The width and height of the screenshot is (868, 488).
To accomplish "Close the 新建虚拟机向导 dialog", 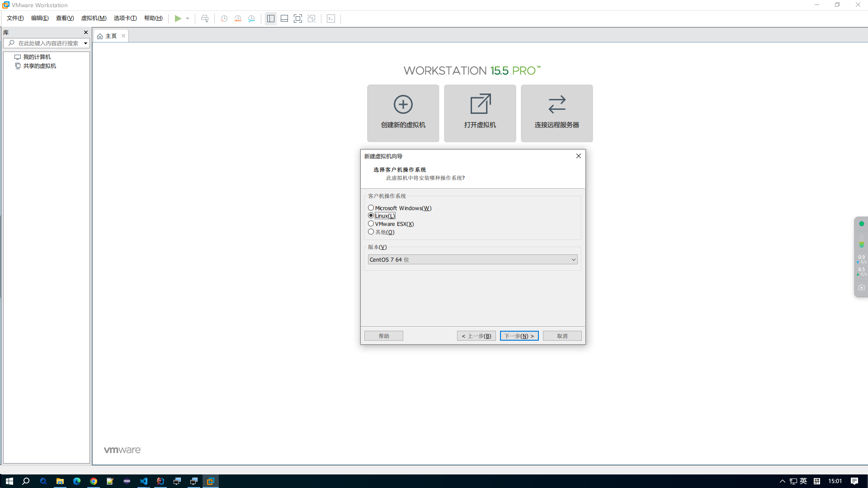I will 579,156.
